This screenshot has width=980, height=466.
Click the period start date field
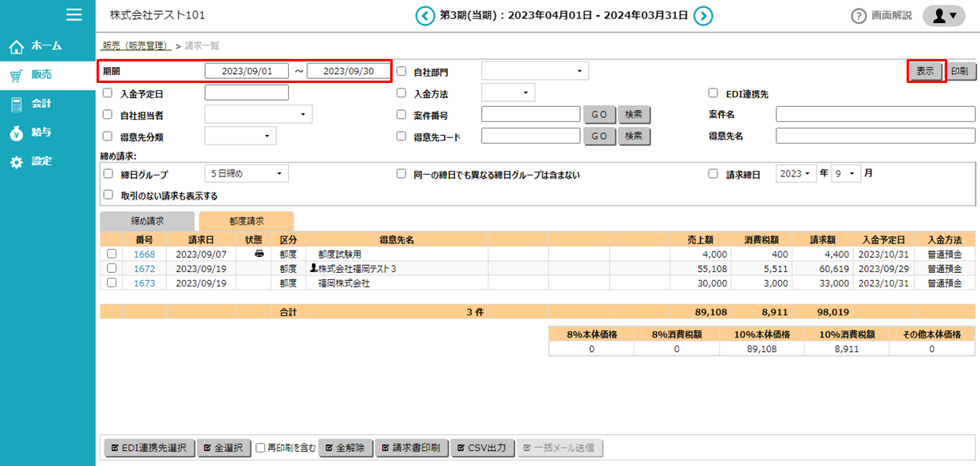(x=247, y=71)
